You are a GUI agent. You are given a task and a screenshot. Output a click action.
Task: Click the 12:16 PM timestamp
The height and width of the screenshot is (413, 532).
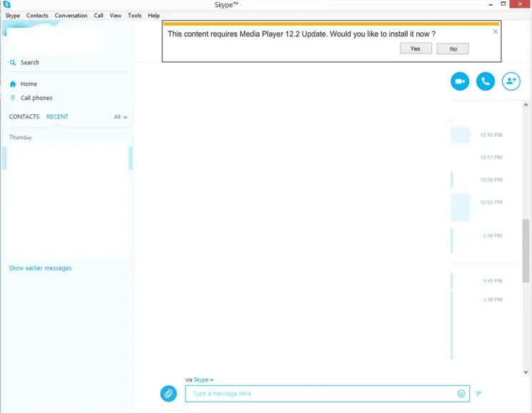(491, 135)
